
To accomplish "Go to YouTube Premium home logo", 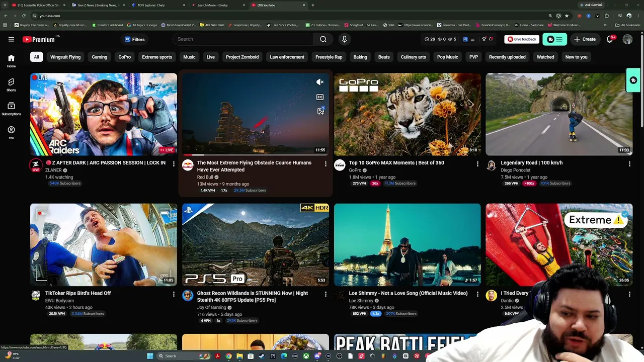I will (x=39, y=39).
